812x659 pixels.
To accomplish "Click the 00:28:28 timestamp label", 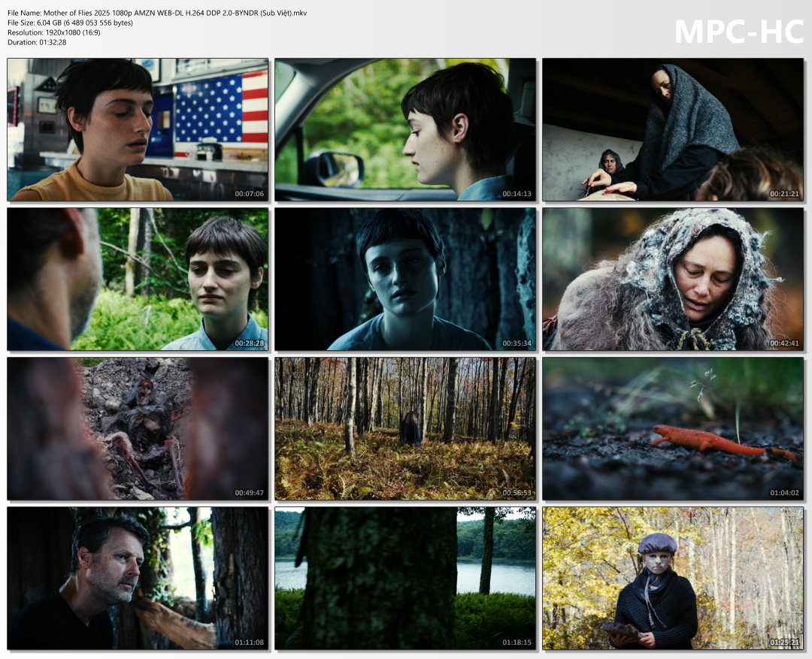I will click(x=249, y=343).
